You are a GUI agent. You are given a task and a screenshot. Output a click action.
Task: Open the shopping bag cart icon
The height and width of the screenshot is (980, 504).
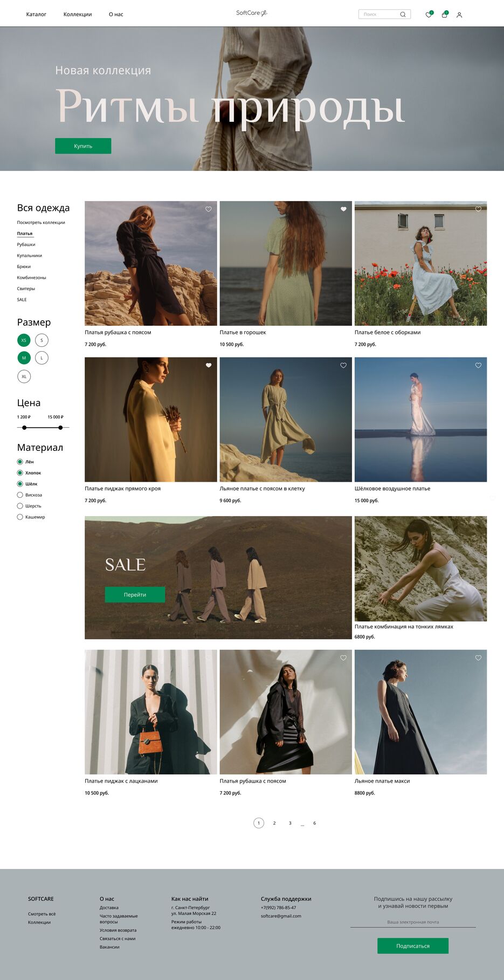pyautogui.click(x=444, y=15)
